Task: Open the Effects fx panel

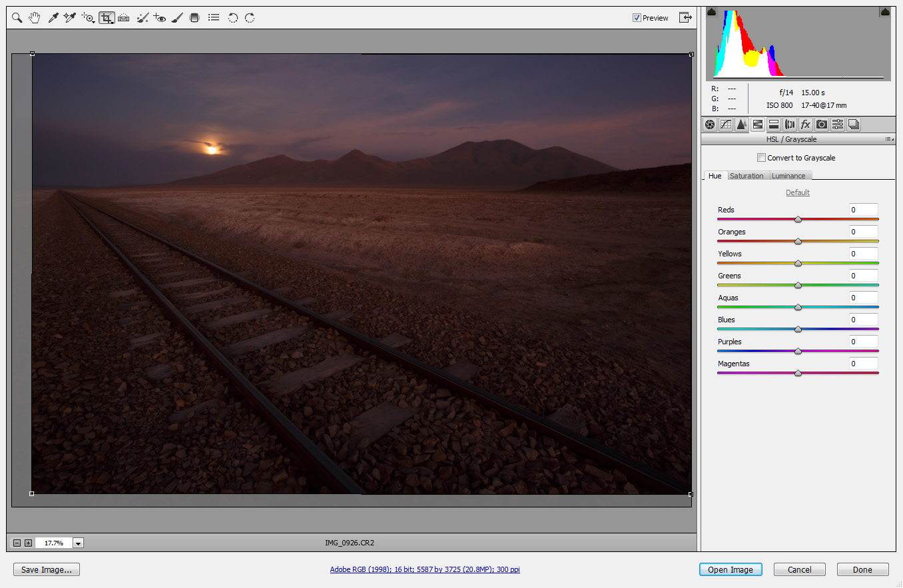Action: 806,125
